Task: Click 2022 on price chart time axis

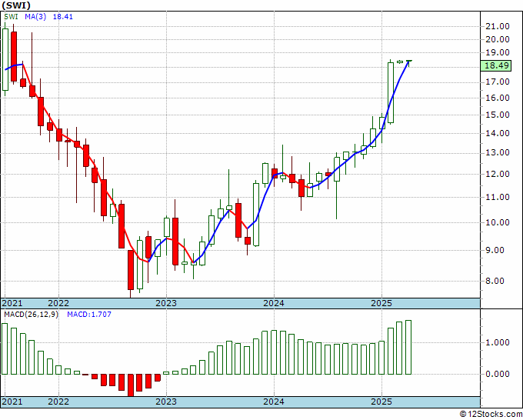Action: 58,303
